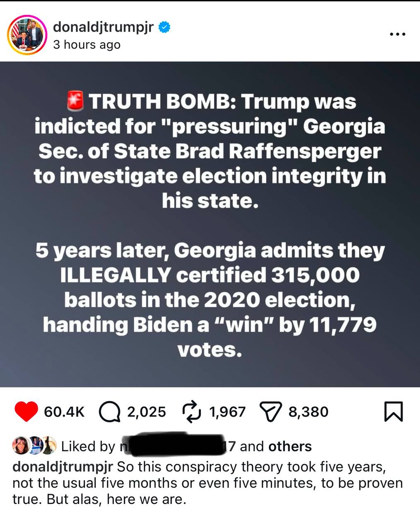Image resolution: width=420 pixels, height=530 pixels.
Task: Tap the liker avatars beside Liked by
Action: [34, 446]
